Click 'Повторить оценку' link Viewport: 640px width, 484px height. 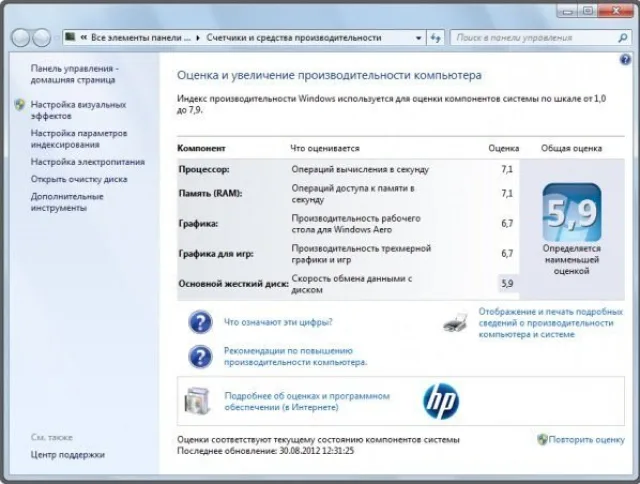click(x=587, y=440)
